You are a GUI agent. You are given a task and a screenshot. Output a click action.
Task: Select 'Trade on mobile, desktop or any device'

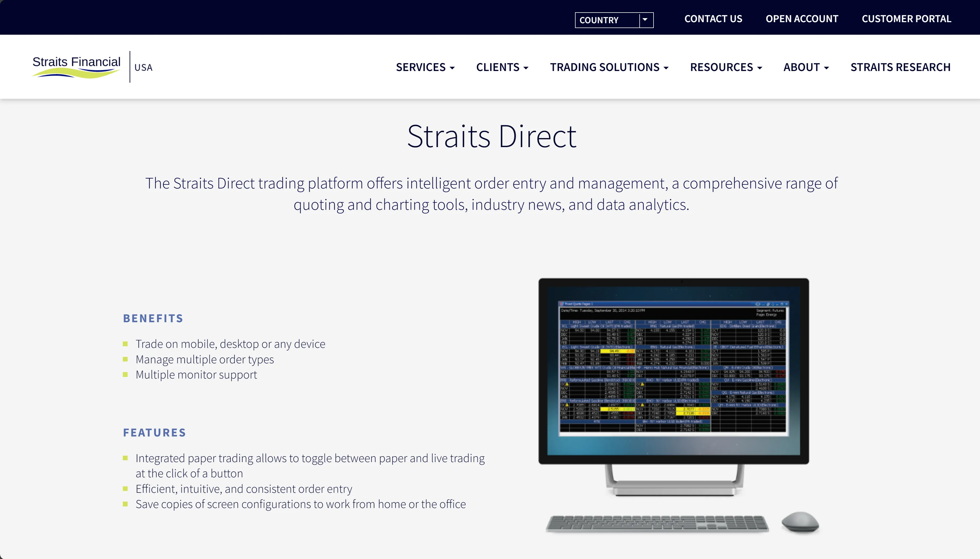point(230,344)
